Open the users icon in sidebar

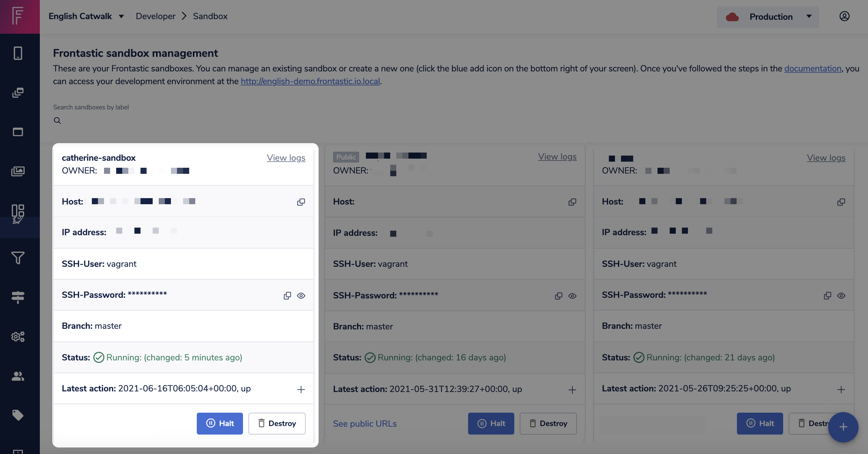point(18,376)
